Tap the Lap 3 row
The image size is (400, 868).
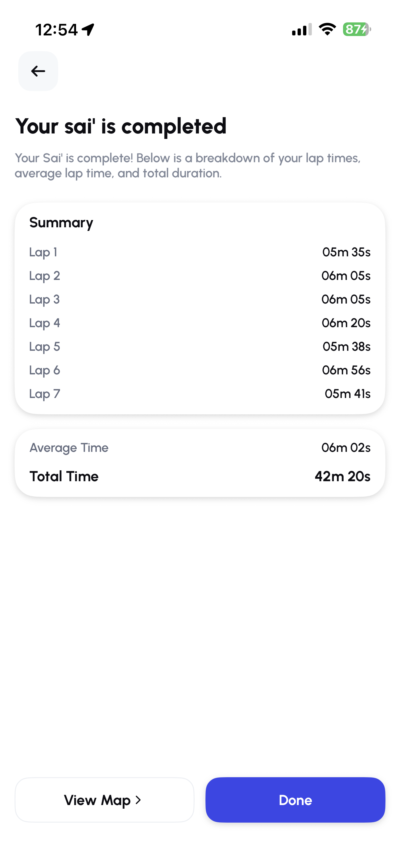200,299
